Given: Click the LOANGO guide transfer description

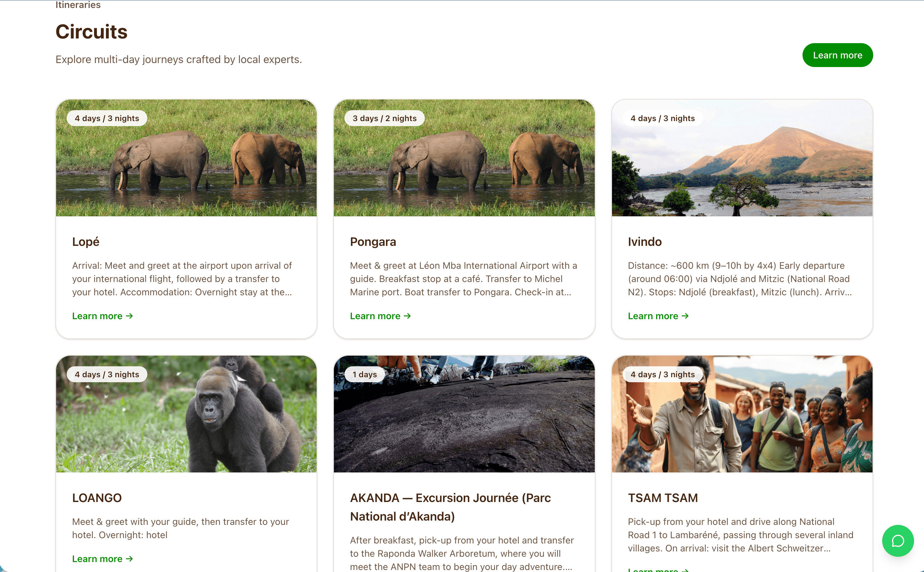Looking at the screenshot, I should click(x=181, y=528).
